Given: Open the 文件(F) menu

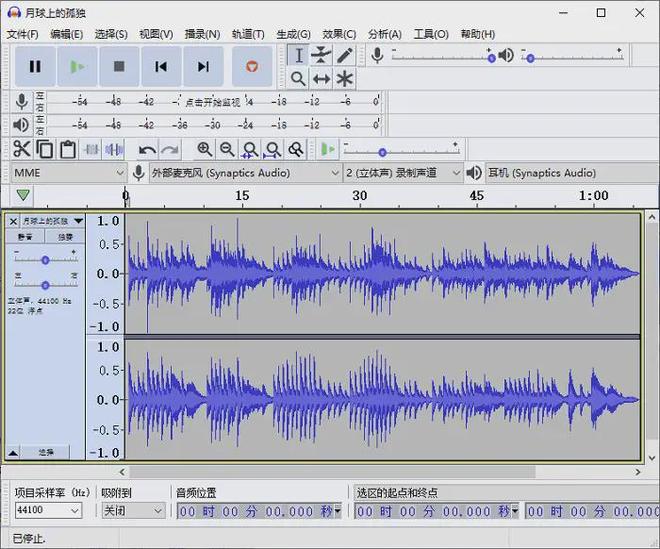Looking at the screenshot, I should [x=22, y=34].
